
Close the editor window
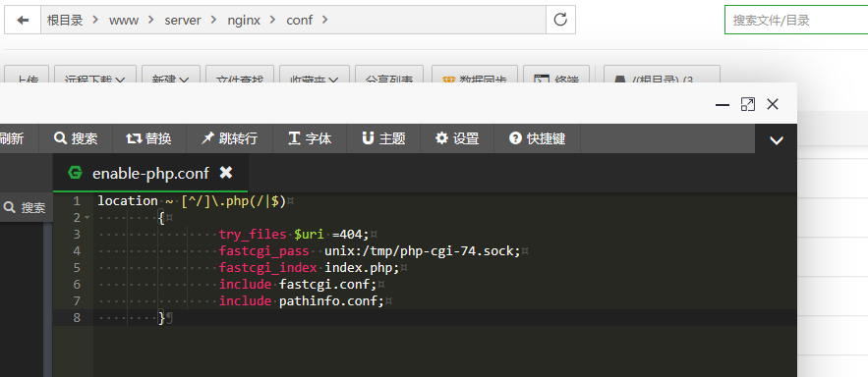pyautogui.click(x=773, y=104)
